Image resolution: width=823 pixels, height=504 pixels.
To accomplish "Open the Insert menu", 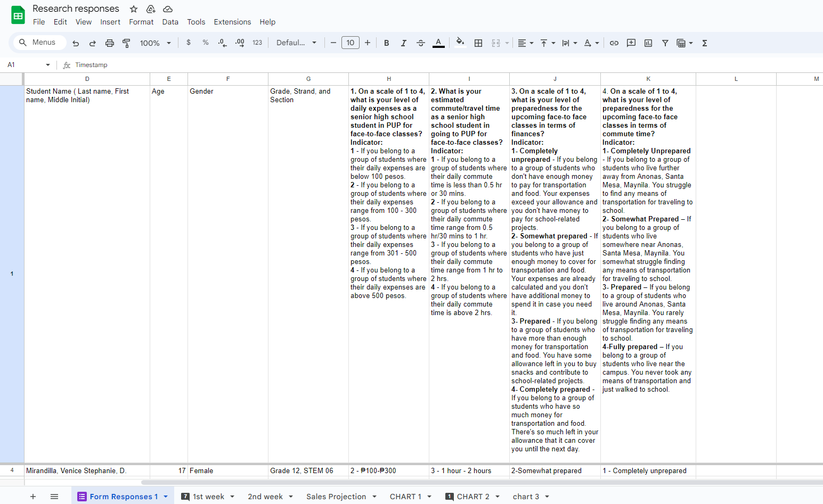I will [110, 22].
